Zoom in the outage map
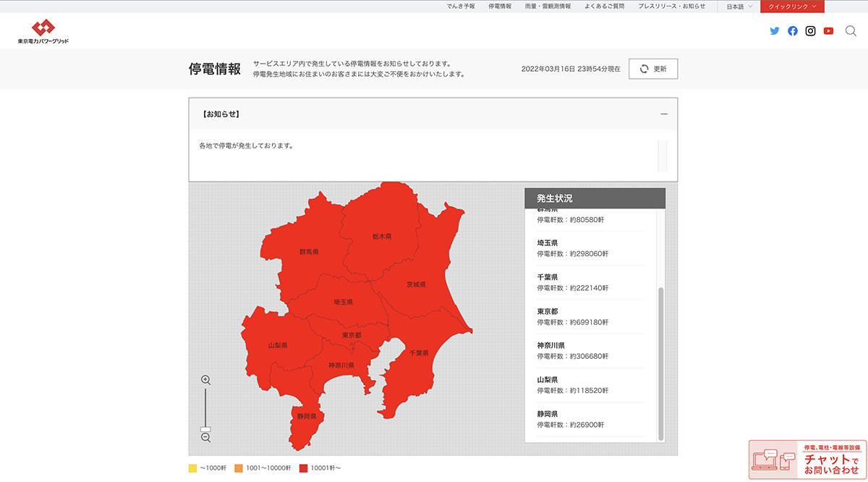 pos(205,380)
